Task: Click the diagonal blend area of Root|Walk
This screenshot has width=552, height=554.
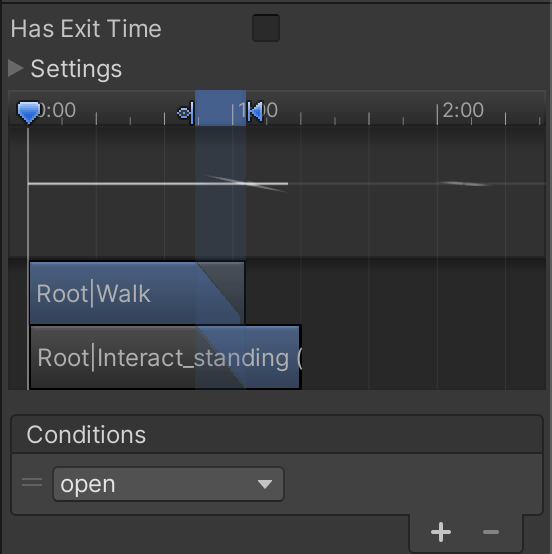Action: pyautogui.click(x=220, y=291)
